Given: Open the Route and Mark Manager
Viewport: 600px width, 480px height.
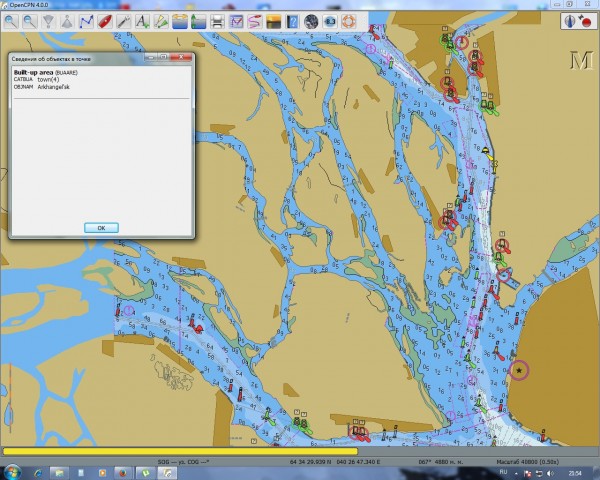Looking at the screenshot, I should (x=236, y=20).
